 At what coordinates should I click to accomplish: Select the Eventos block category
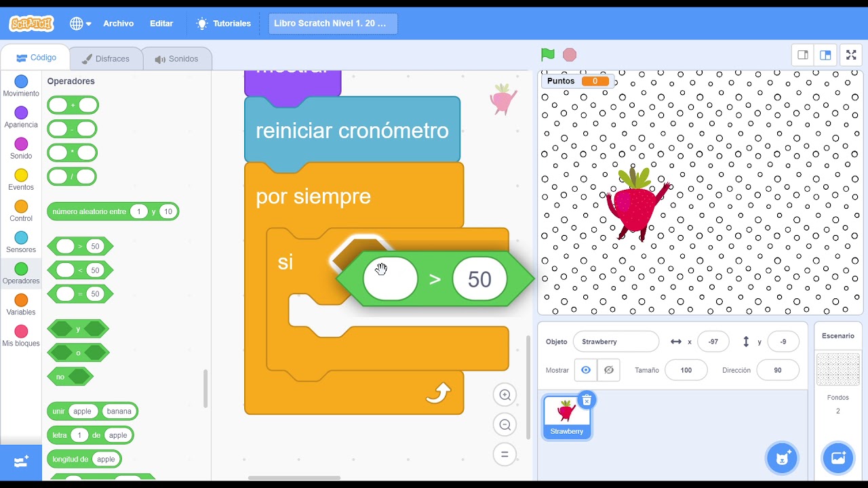point(21,180)
